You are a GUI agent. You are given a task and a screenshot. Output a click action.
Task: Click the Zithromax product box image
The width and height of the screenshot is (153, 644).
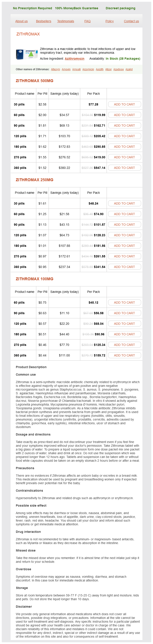[26, 54]
